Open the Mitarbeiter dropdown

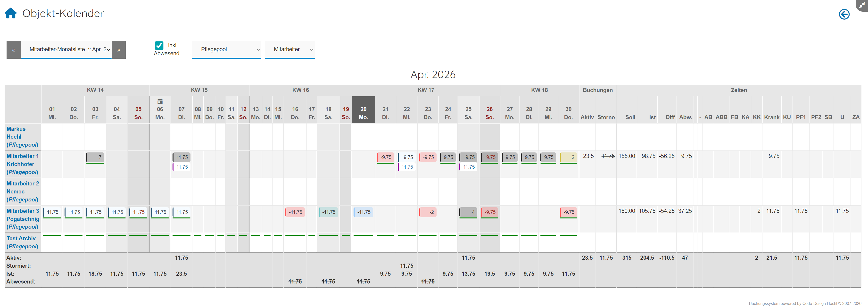click(289, 50)
